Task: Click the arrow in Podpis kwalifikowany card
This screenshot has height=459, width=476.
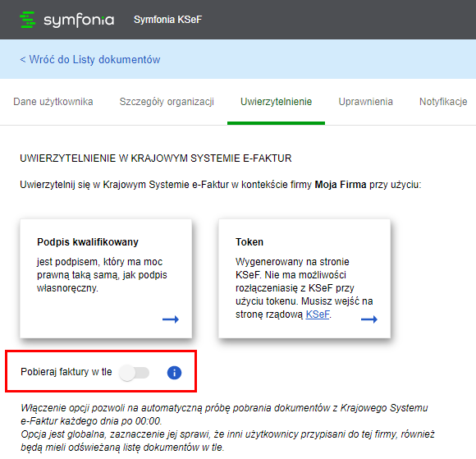Action: (x=171, y=319)
